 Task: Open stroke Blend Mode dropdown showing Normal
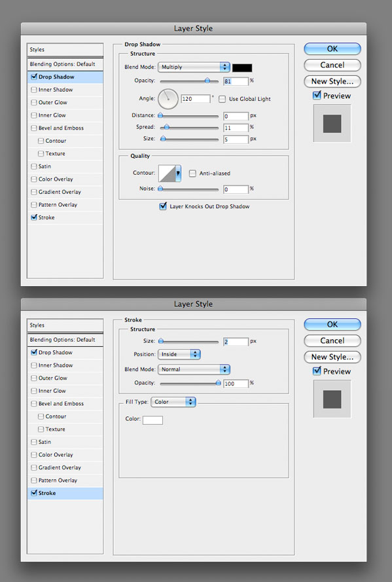pos(194,369)
